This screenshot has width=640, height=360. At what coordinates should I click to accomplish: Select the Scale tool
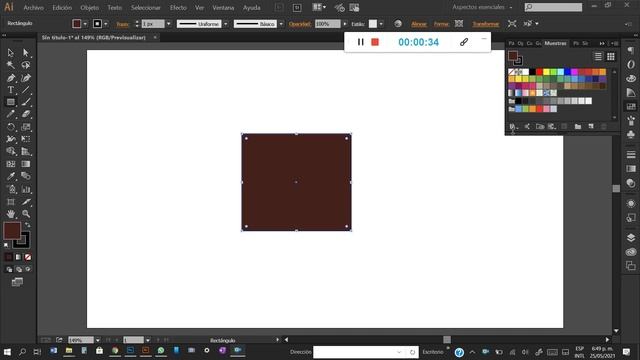coord(26,127)
